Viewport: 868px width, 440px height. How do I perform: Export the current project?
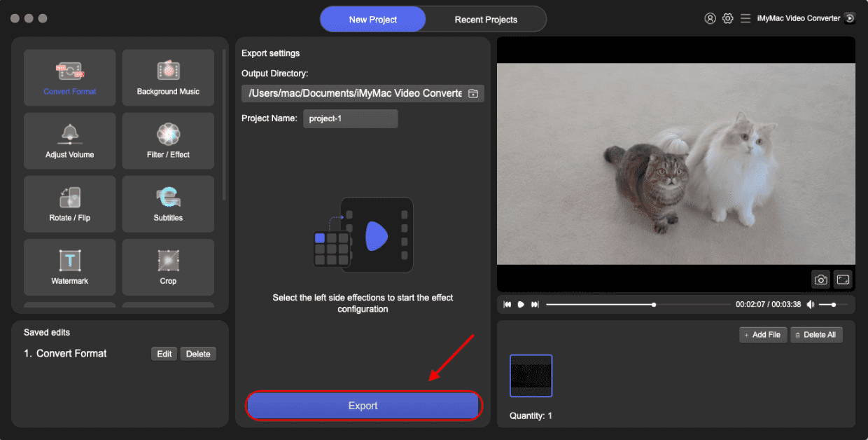tap(363, 405)
